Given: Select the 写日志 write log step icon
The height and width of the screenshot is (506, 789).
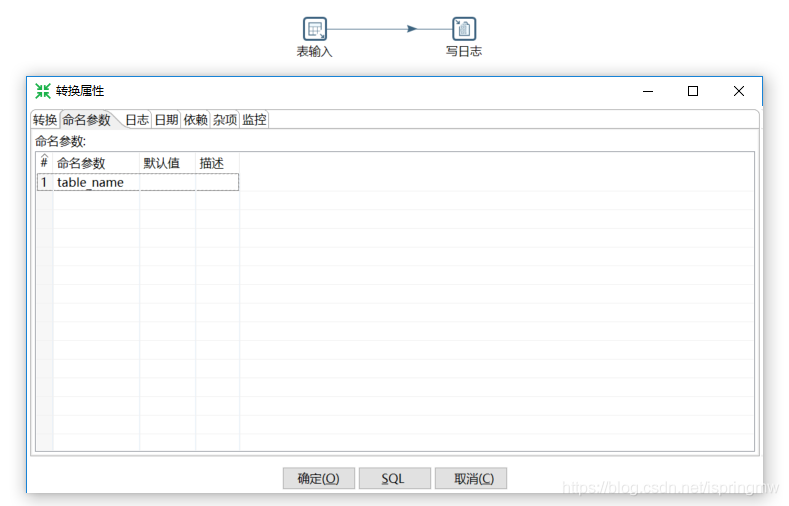Looking at the screenshot, I should click(464, 29).
